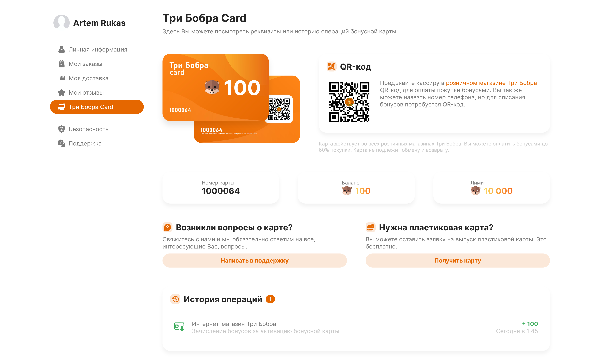
Task: Click the operations count badge
Action: 270,299
